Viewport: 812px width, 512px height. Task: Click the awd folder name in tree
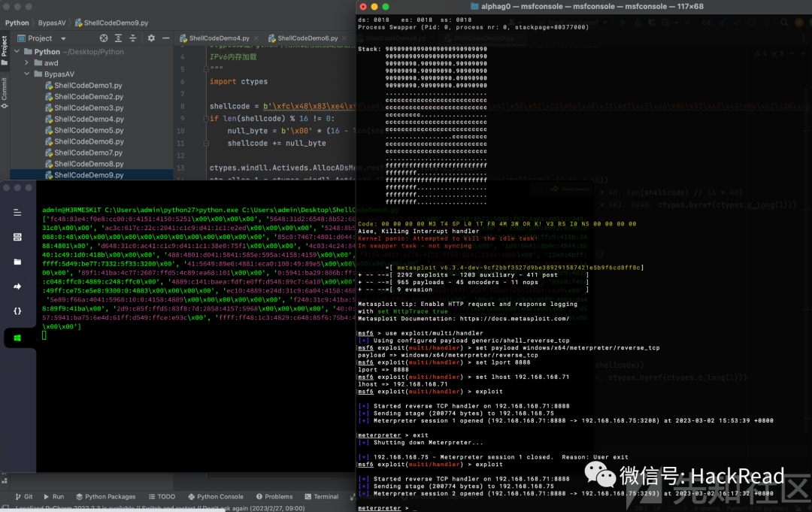point(51,62)
